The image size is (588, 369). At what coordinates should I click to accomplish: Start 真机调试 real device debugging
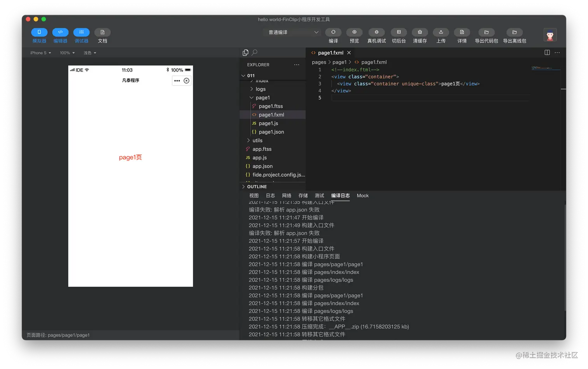tap(376, 32)
